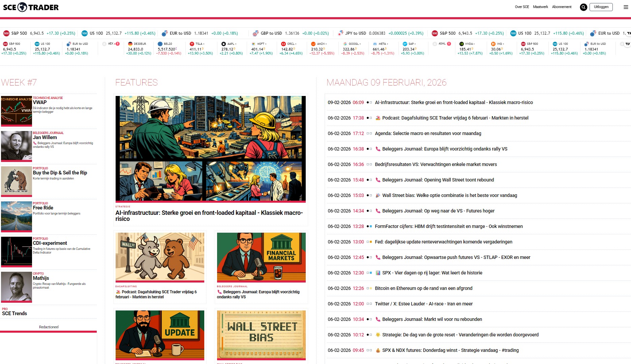Viewport: 631px width, 364px height.
Task: Select the GOOGL ticker icon
Action: click(345, 44)
